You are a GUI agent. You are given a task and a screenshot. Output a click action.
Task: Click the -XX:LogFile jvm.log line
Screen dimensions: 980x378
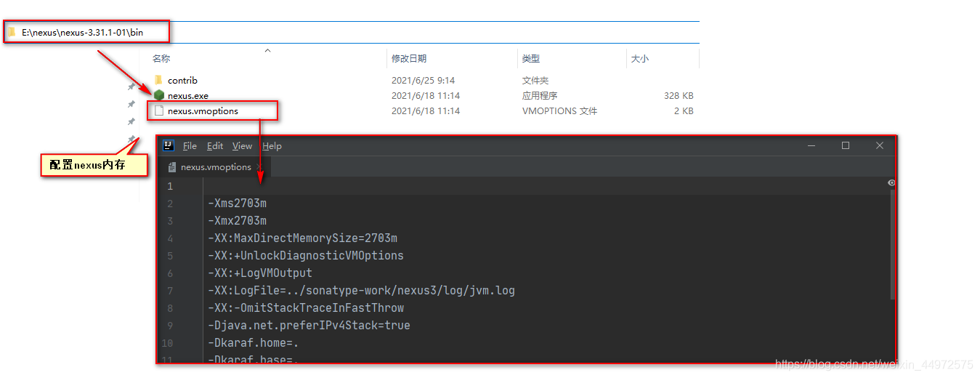click(x=361, y=291)
